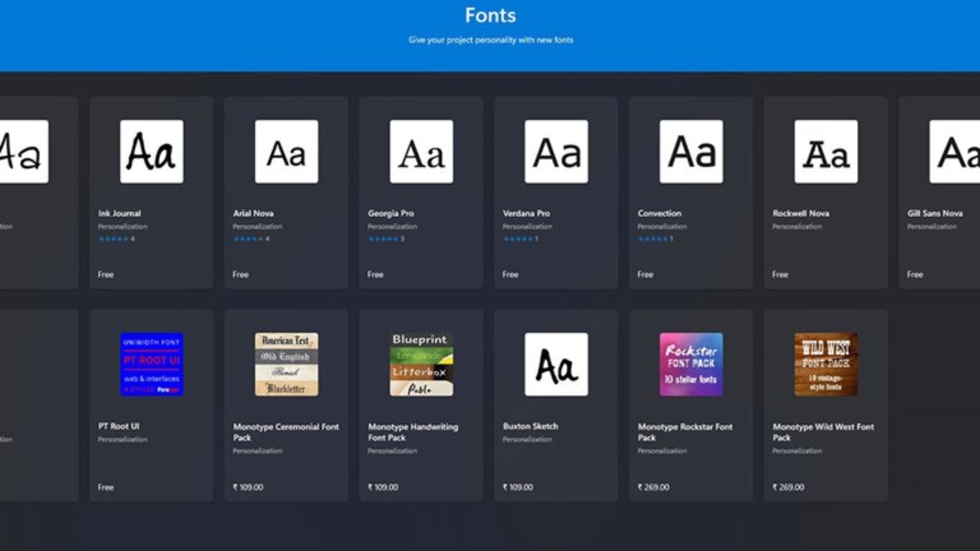This screenshot has height=551, width=980.
Task: Click the Fonts page heading
Action: tap(490, 15)
